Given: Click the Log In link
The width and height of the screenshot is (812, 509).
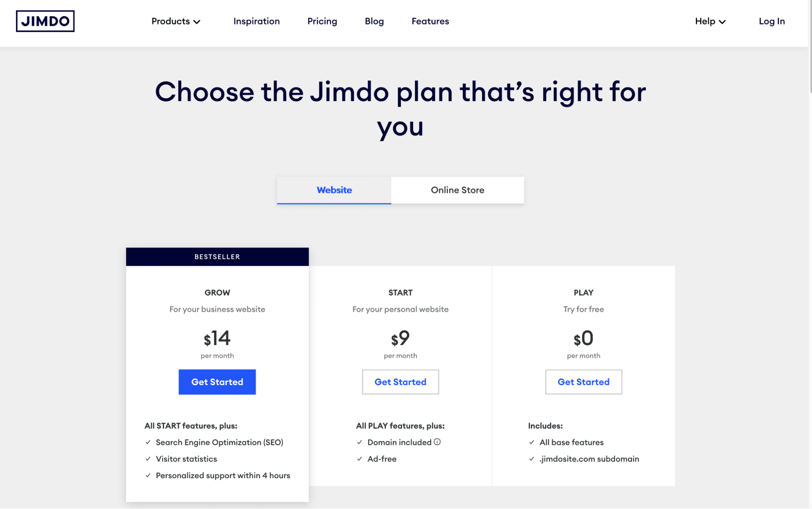Looking at the screenshot, I should 772,21.
